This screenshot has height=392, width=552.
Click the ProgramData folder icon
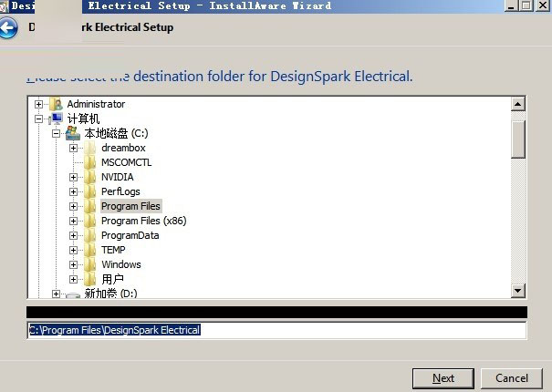[89, 235]
